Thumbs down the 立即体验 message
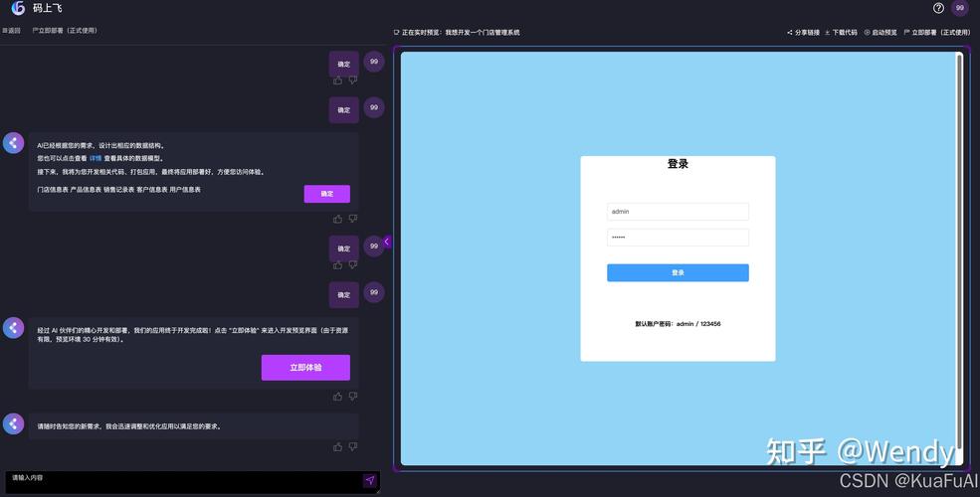 click(353, 397)
